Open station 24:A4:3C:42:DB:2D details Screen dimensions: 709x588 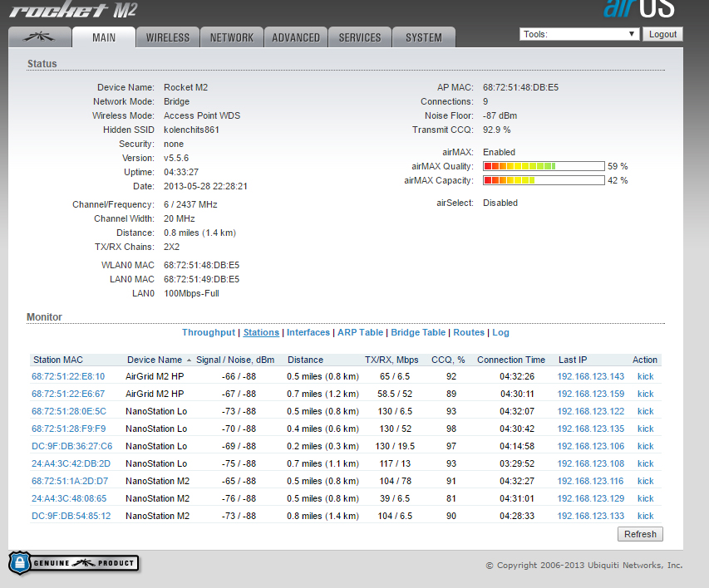point(71,463)
